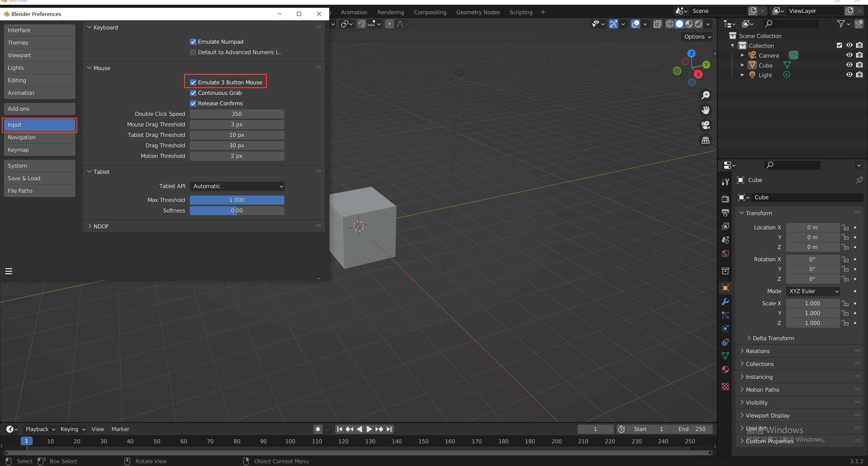Viewport: 868px width, 466px height.
Task: Select rendered viewport shading icon
Action: [x=698, y=24]
